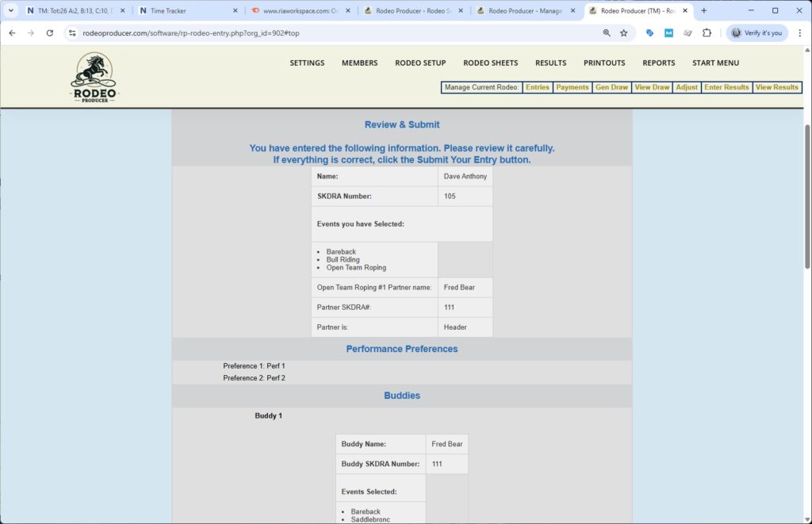Open the REPORTS menu
812x524 pixels.
coord(658,63)
